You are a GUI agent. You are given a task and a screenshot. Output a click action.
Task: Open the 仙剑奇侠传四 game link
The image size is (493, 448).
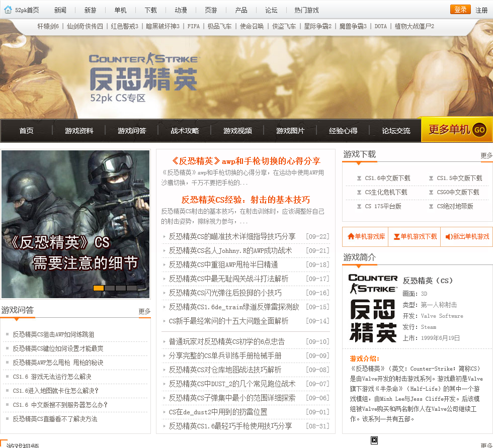pos(85,26)
